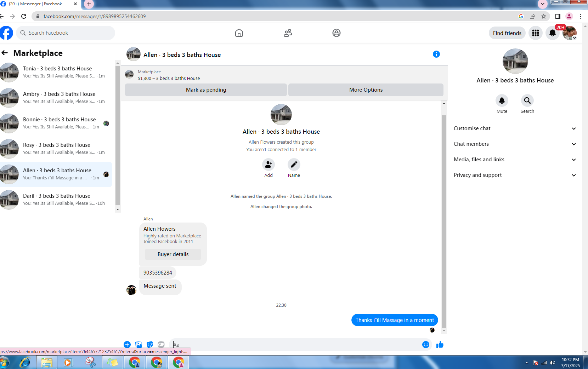The image size is (588, 369).
Task: Open the Friends icon in top navigation
Action: (288, 33)
